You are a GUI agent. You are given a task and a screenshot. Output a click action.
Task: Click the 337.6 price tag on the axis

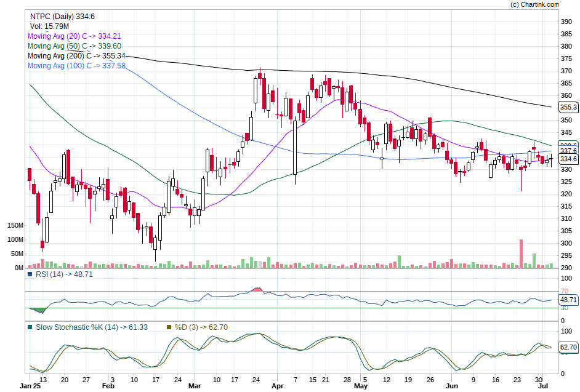(568, 151)
